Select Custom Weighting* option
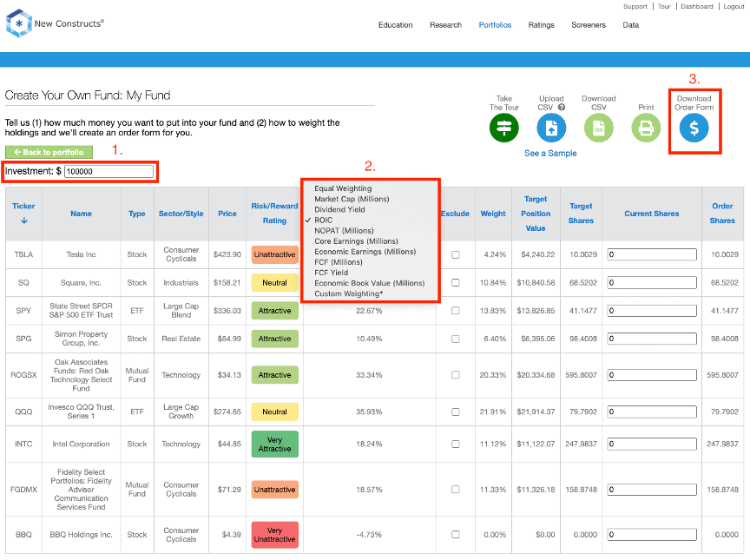Image resolution: width=750 pixels, height=560 pixels. pos(348,293)
